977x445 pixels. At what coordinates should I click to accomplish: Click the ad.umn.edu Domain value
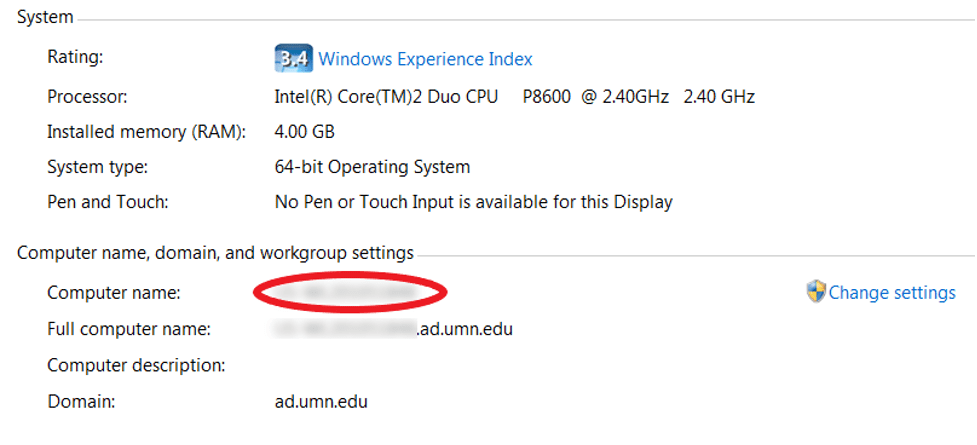(x=319, y=402)
